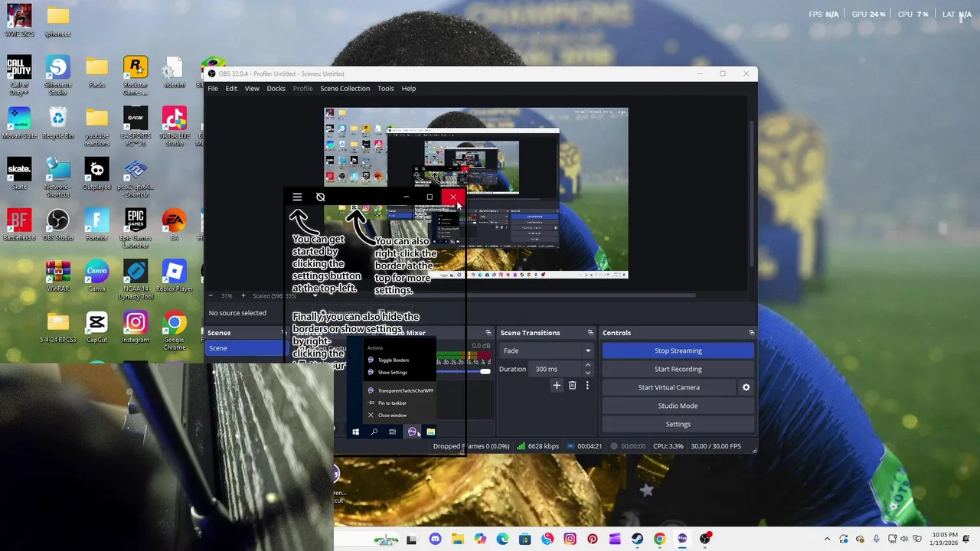Adjust the Audio Mixer volume slider handle
The height and width of the screenshot is (551, 980).
(x=485, y=371)
